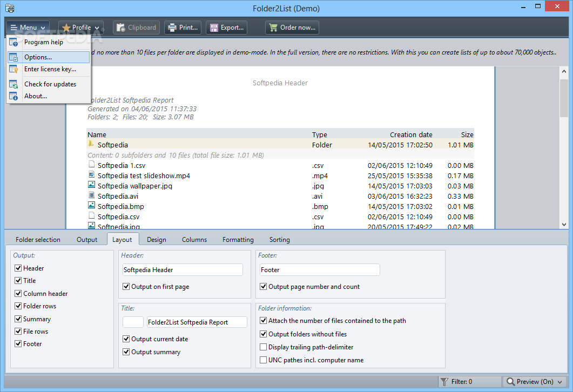Viewport: 573px width, 392px height.
Task: Click the Folder2List app icon in title bar
Action: [10, 8]
